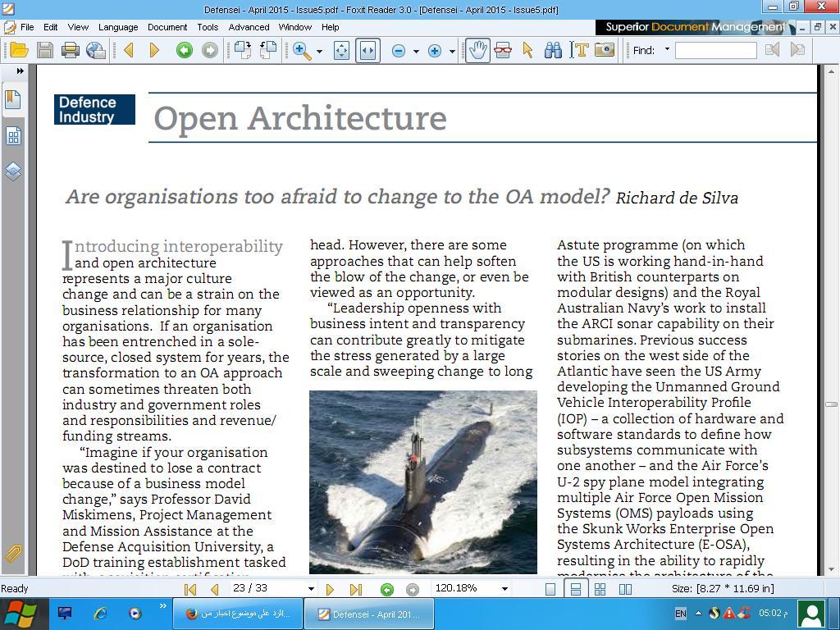Click the page number field 23 / 33
This screenshot has width=840, height=630.
click(x=267, y=587)
